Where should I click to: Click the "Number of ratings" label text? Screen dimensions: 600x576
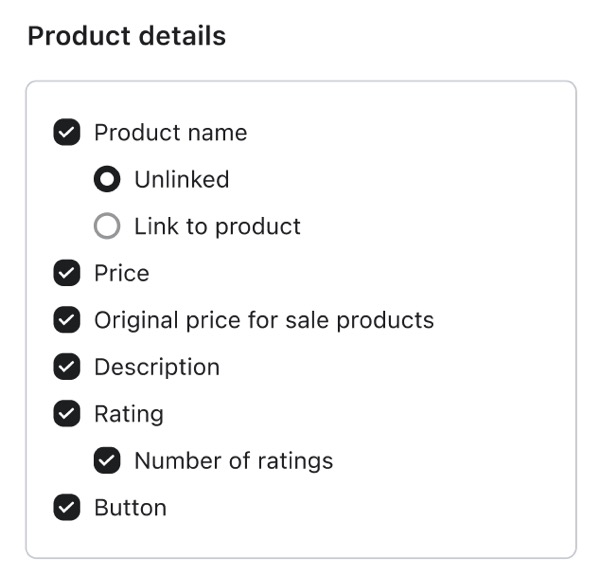point(233,461)
